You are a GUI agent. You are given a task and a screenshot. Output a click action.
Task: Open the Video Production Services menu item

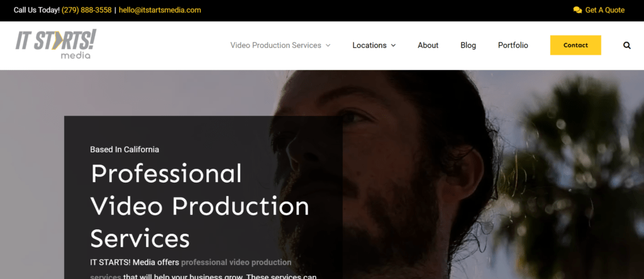click(x=275, y=45)
